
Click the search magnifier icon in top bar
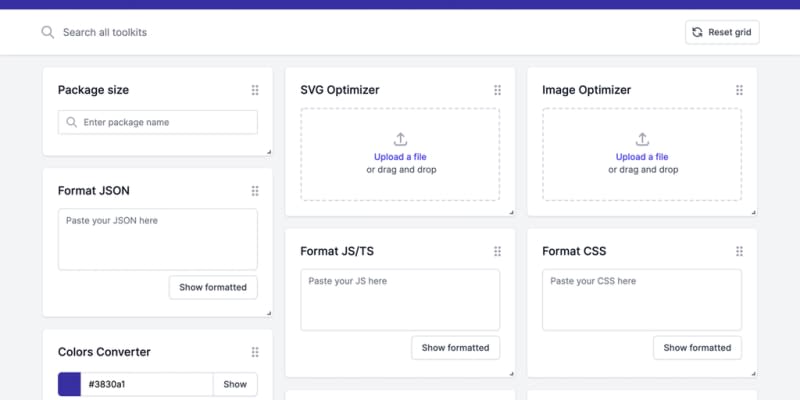[47, 33]
